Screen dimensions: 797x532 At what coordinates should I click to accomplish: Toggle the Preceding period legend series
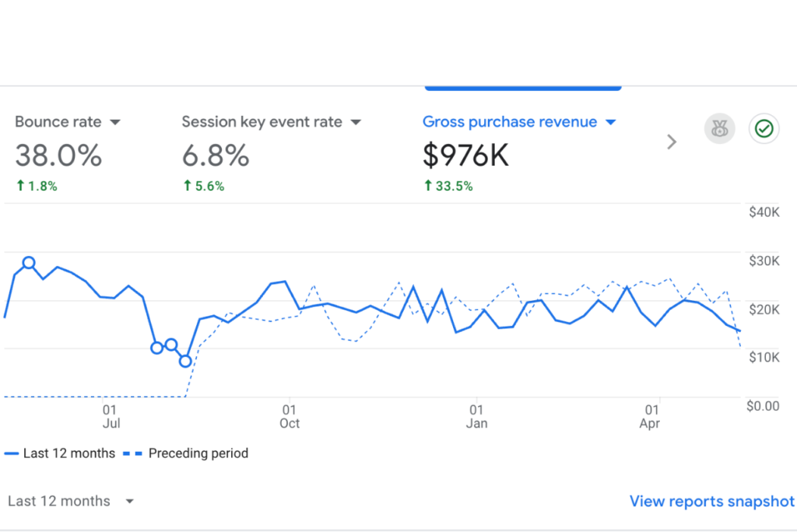point(198,453)
